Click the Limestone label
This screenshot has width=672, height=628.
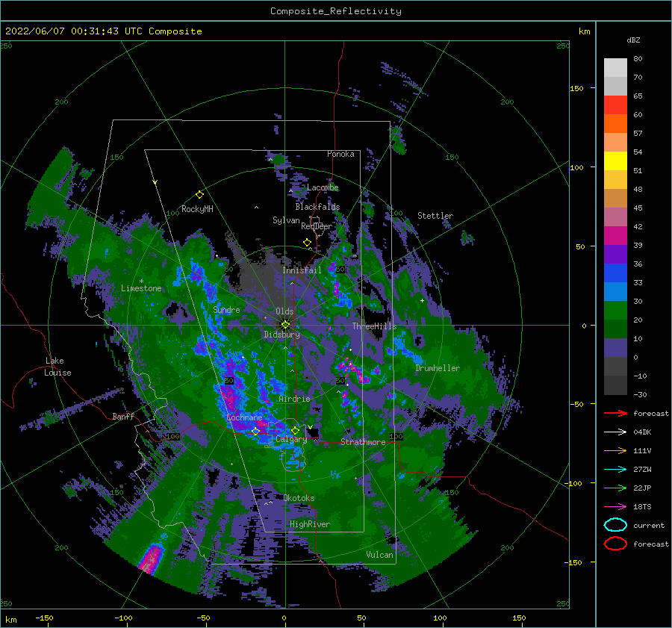click(141, 288)
